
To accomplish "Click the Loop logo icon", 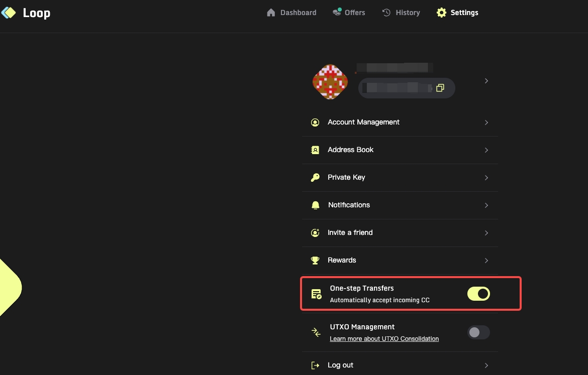I will click(9, 13).
